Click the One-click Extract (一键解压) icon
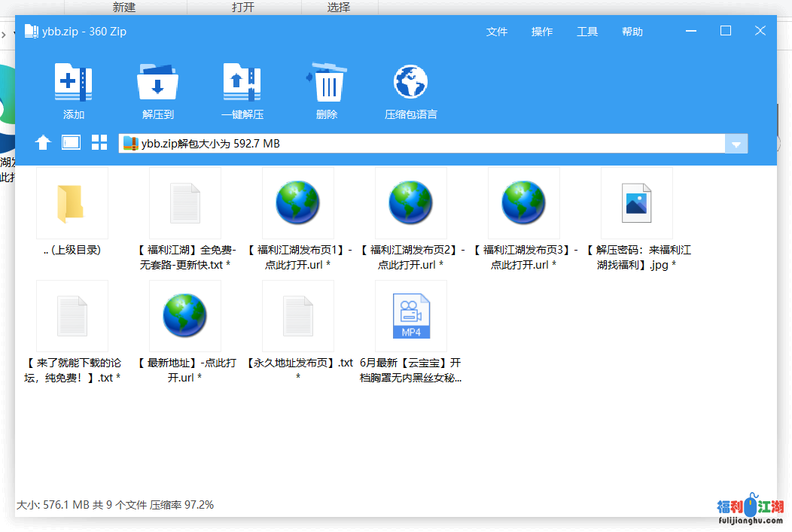This screenshot has width=792, height=532. click(x=242, y=83)
